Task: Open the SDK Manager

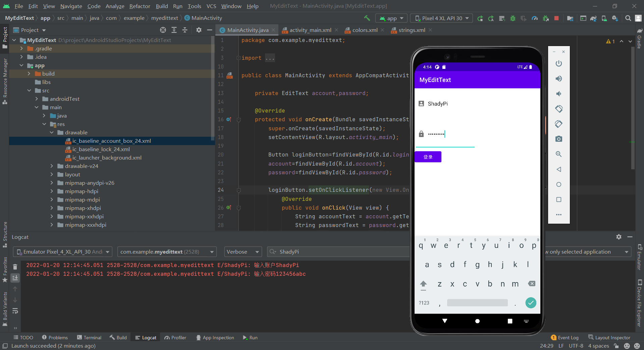Action: [x=615, y=18]
